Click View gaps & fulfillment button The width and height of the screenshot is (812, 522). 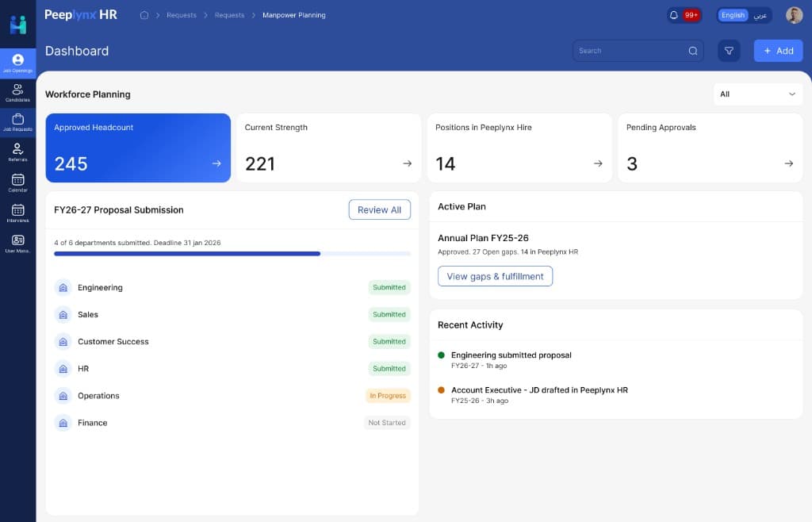coord(495,276)
